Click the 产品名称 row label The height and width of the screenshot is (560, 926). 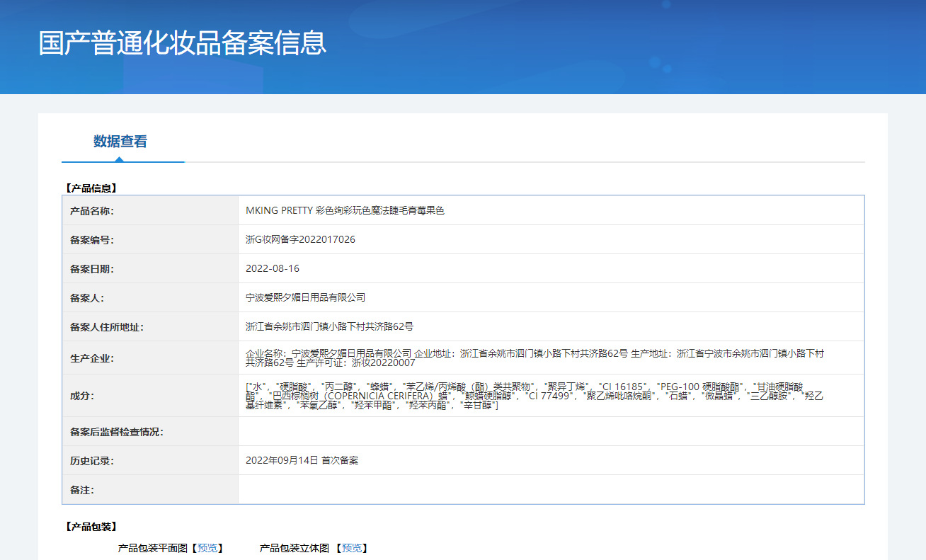[92, 210]
